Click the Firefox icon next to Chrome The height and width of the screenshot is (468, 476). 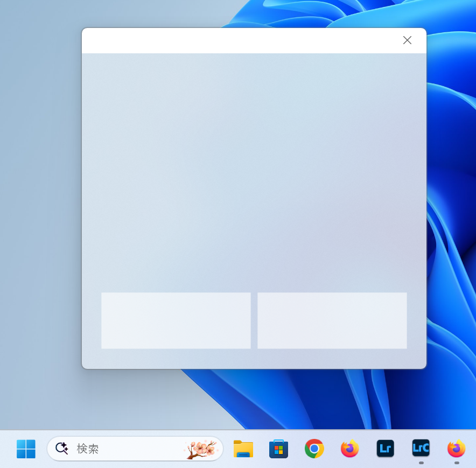(x=350, y=449)
